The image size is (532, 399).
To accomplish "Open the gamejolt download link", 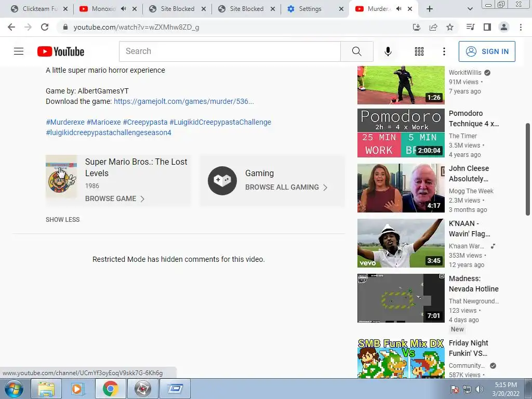I will 183,101.
